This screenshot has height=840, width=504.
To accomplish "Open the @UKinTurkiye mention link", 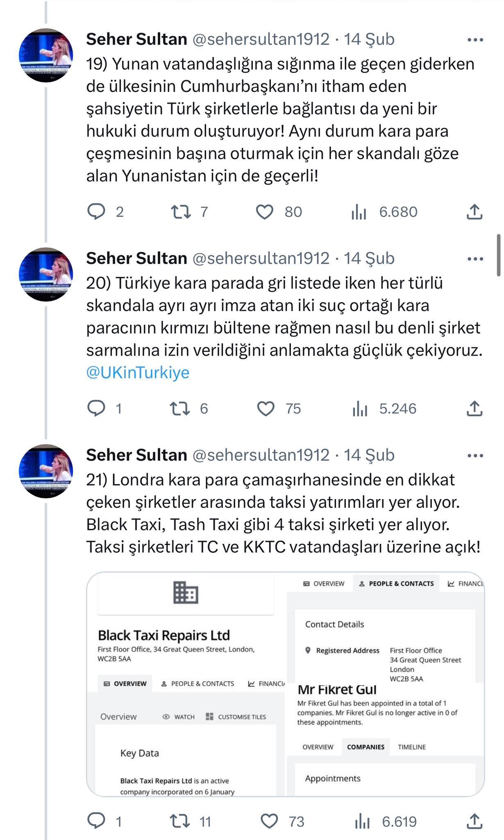I will click(138, 372).
